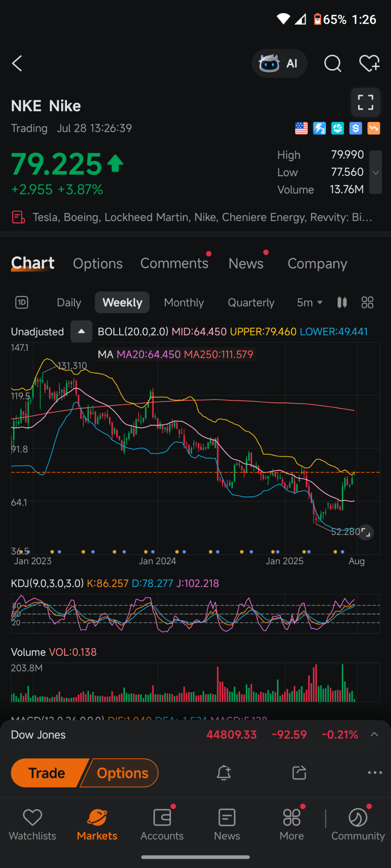Go to Markets in bottom navigation
391x868 pixels.
(x=97, y=824)
